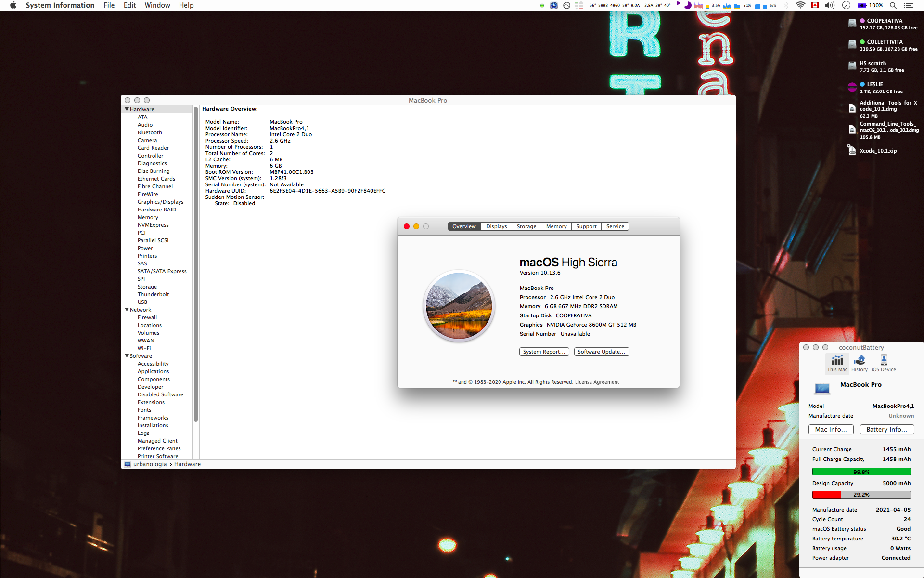Collapse the Software section triangle
Viewport: 924px width, 578px height.
[127, 356]
